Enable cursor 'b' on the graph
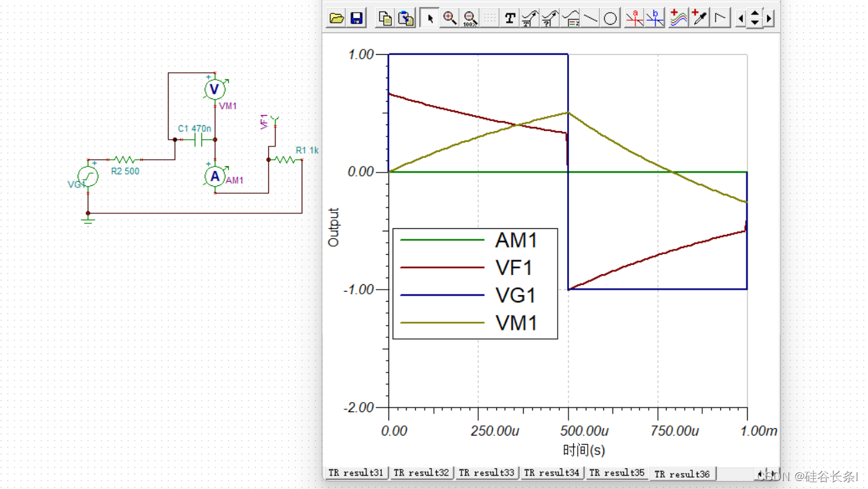 [655, 18]
